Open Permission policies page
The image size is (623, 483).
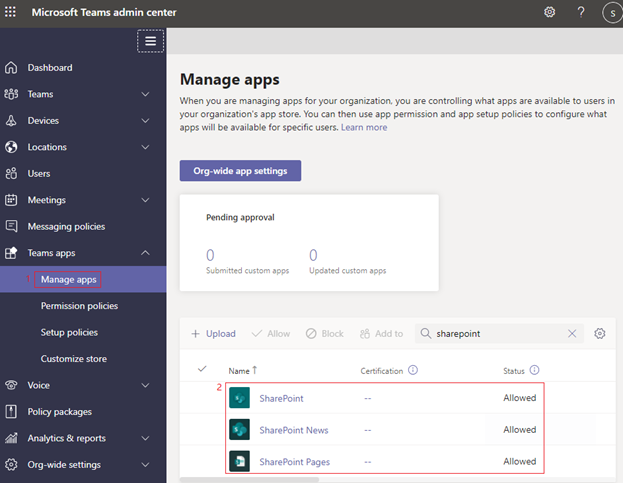(79, 306)
